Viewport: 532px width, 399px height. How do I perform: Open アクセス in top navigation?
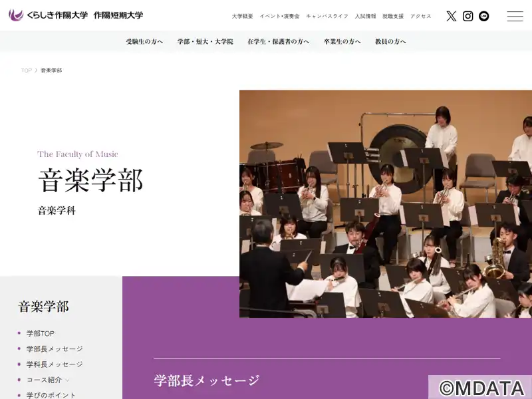coord(421,16)
